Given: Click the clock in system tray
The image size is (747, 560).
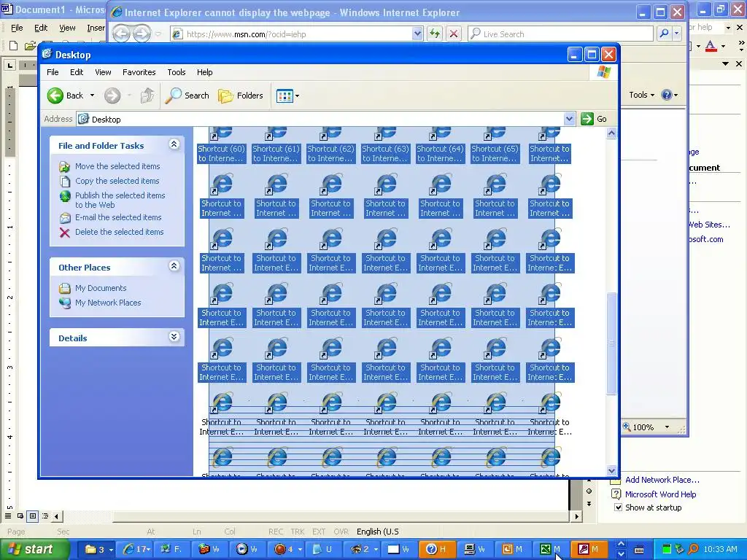Looking at the screenshot, I should pos(720,549).
